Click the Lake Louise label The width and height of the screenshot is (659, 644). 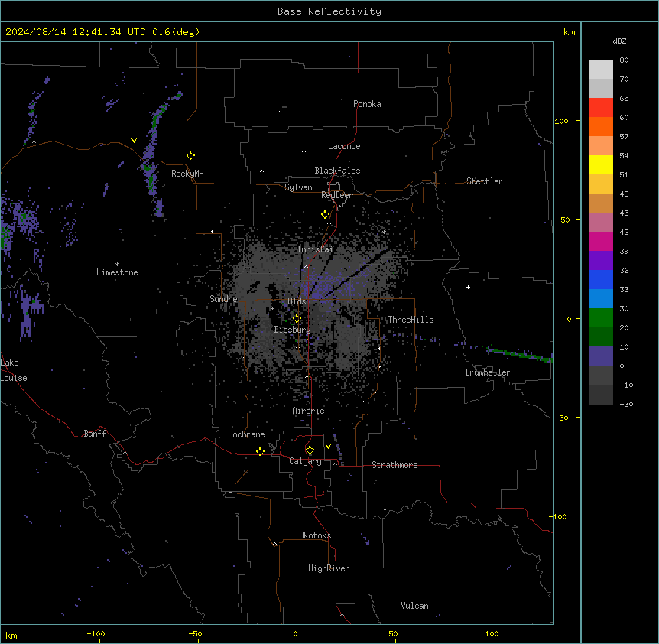[x=14, y=370]
